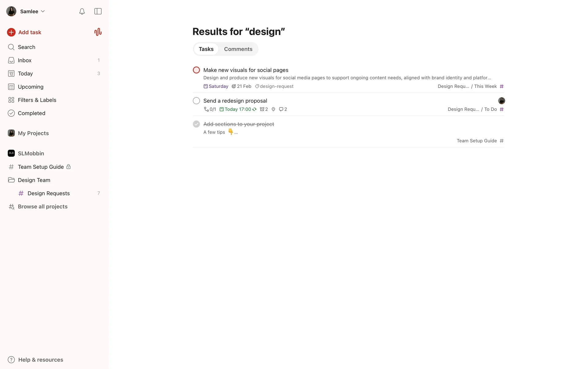Toggle the sidebar panel icon
This screenshot has height=369, width=588.
coord(98,11)
